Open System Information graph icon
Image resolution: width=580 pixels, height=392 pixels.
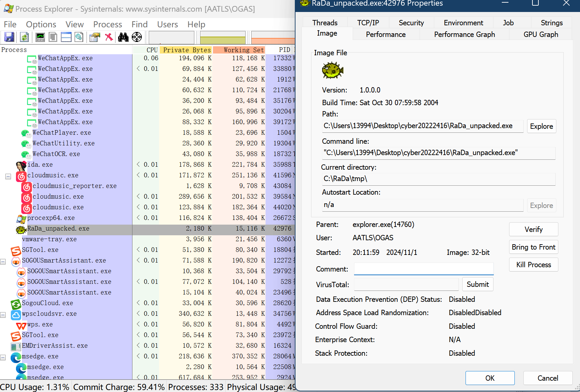click(40, 37)
